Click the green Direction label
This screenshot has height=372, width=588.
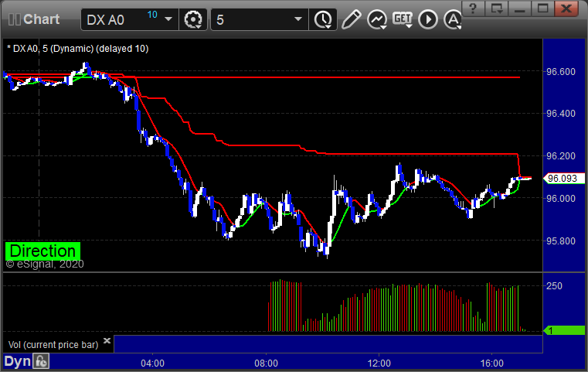coord(42,251)
